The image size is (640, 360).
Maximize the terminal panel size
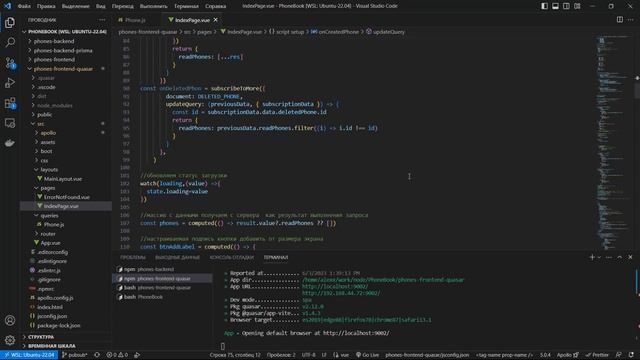click(x=620, y=257)
